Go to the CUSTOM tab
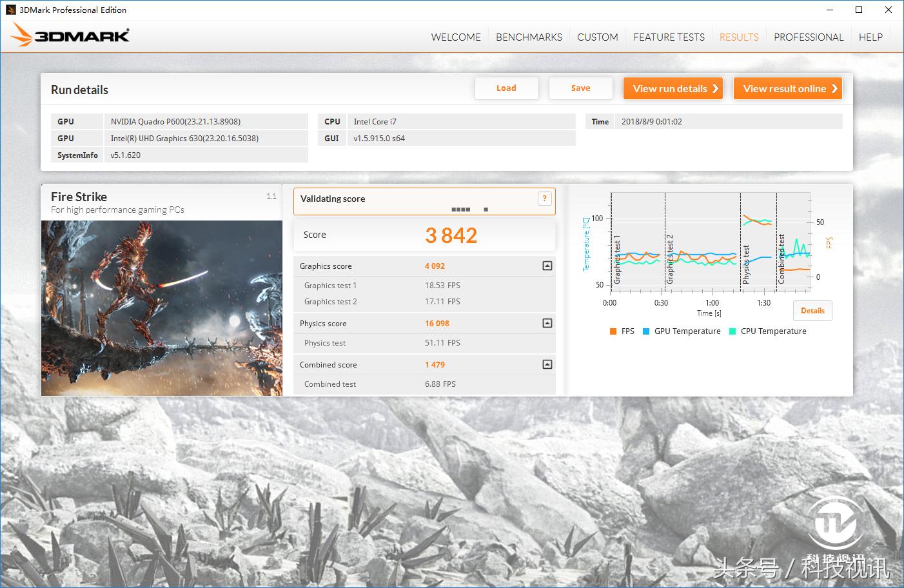 (598, 37)
